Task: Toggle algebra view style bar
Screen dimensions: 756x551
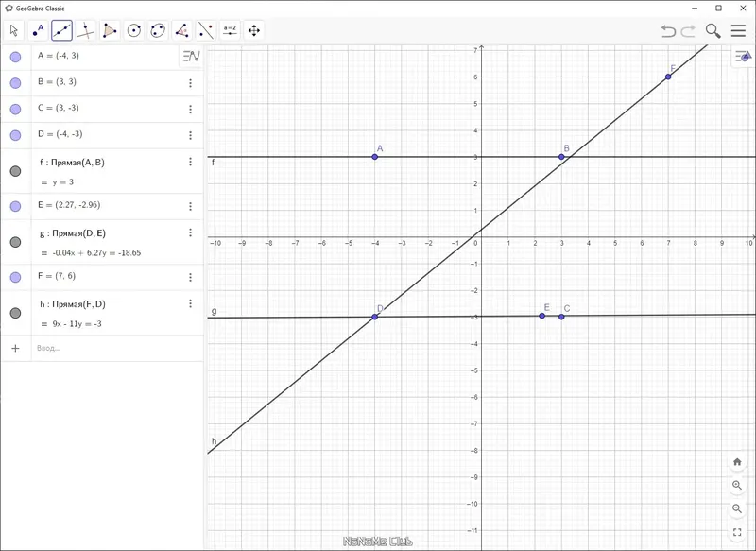Action: click(x=191, y=57)
